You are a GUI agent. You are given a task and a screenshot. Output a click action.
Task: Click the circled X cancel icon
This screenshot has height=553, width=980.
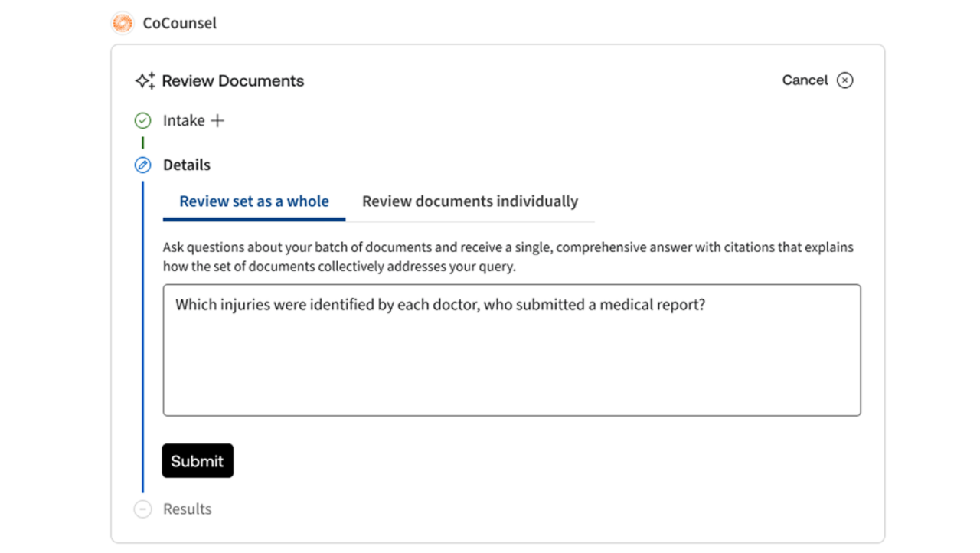[x=844, y=80]
